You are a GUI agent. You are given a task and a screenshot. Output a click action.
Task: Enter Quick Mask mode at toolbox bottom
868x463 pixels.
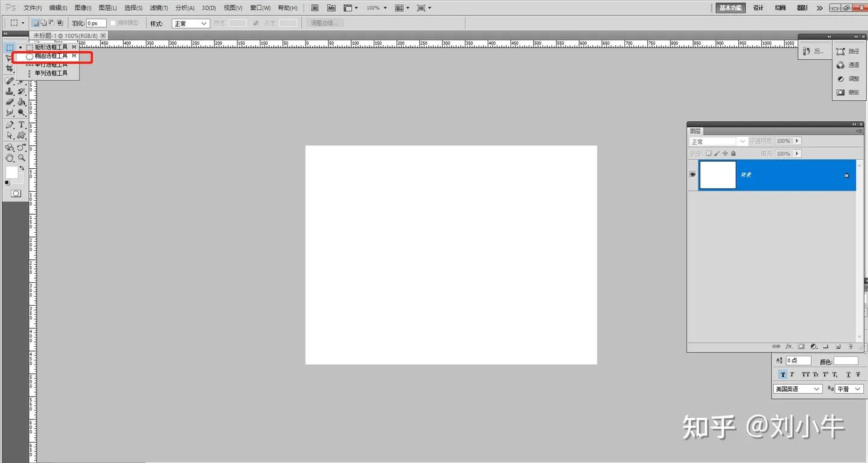point(14,193)
